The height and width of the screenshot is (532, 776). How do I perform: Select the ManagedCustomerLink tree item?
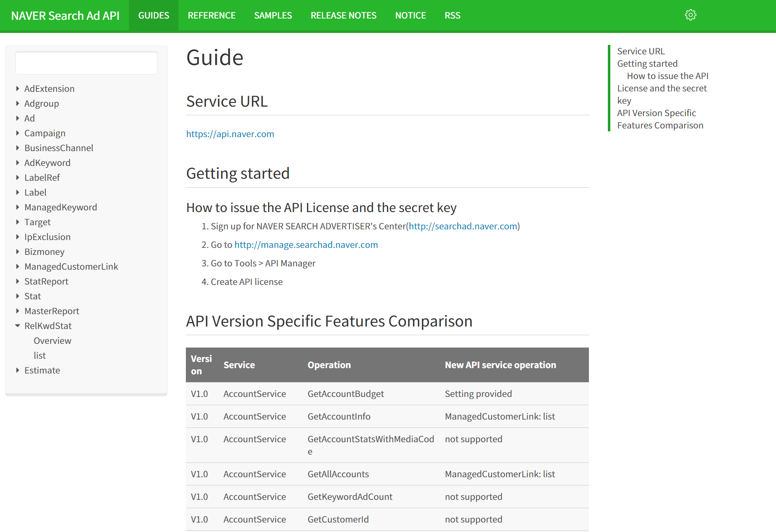[71, 266]
